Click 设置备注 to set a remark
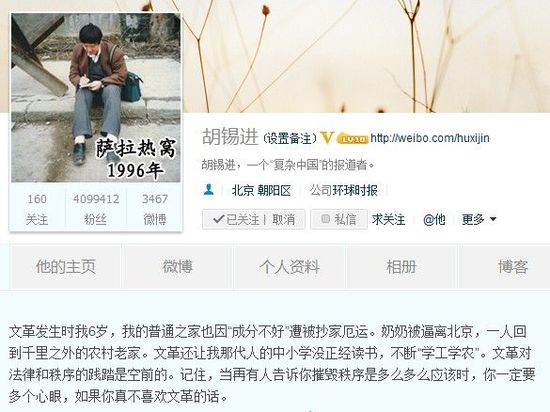The width and height of the screenshot is (550, 412). tap(290, 139)
